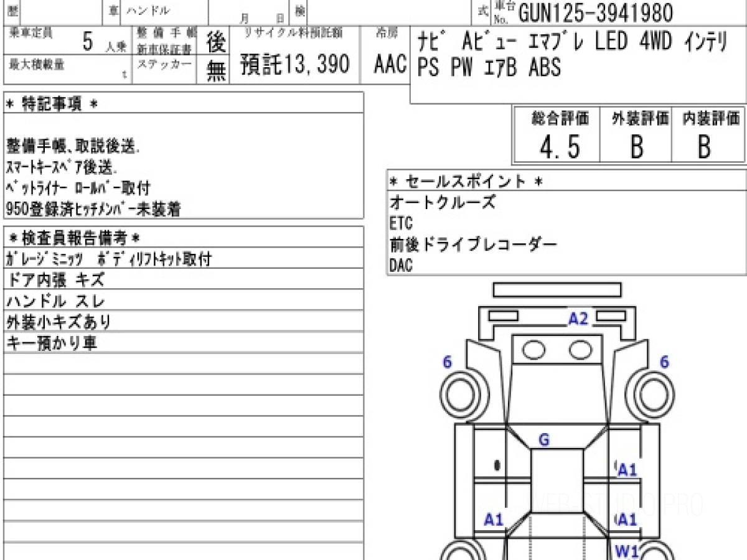
Task: Select the 後 value cell
Action: tap(215, 42)
